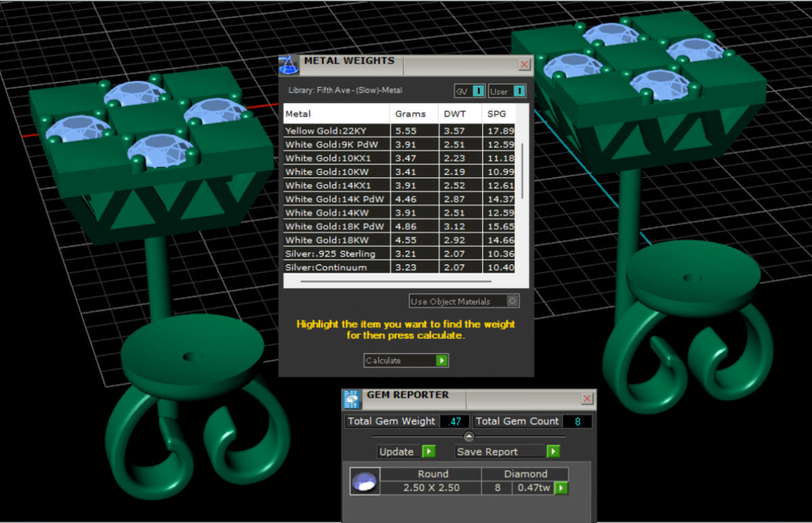Select the Silver:.925 Sterling row

pyautogui.click(x=336, y=254)
